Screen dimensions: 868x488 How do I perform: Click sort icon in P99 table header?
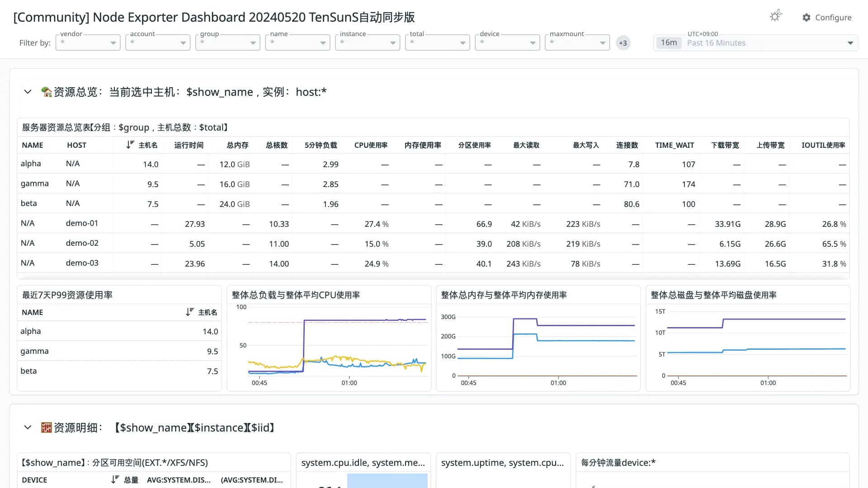(x=190, y=312)
